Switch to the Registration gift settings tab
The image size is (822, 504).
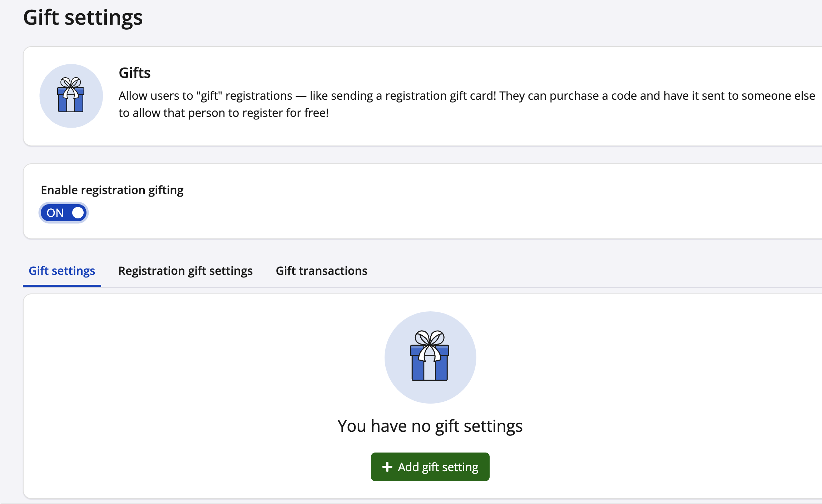pos(185,271)
